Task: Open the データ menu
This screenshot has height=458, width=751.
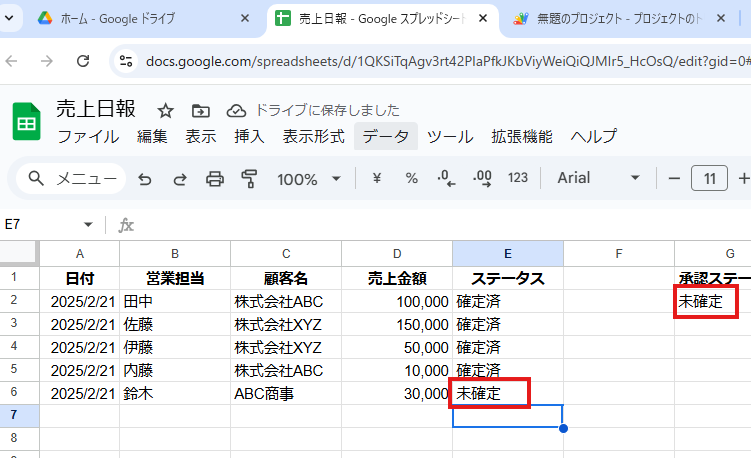Action: coord(386,137)
